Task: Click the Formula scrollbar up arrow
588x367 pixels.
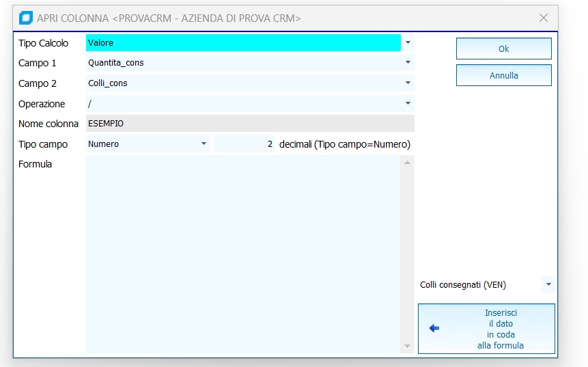Action: [x=407, y=163]
